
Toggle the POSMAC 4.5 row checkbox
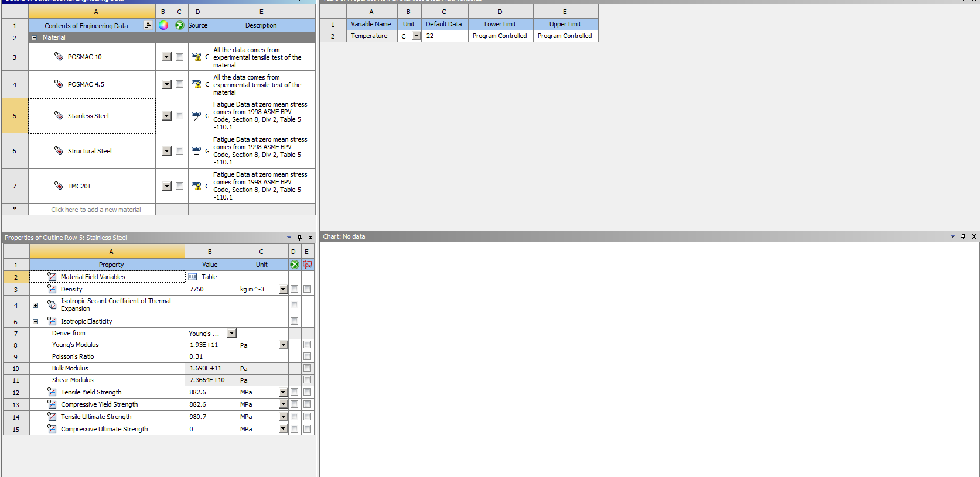coord(179,84)
